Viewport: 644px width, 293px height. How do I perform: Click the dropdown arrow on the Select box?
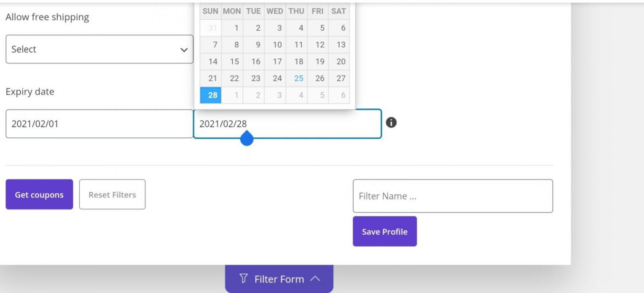click(184, 50)
